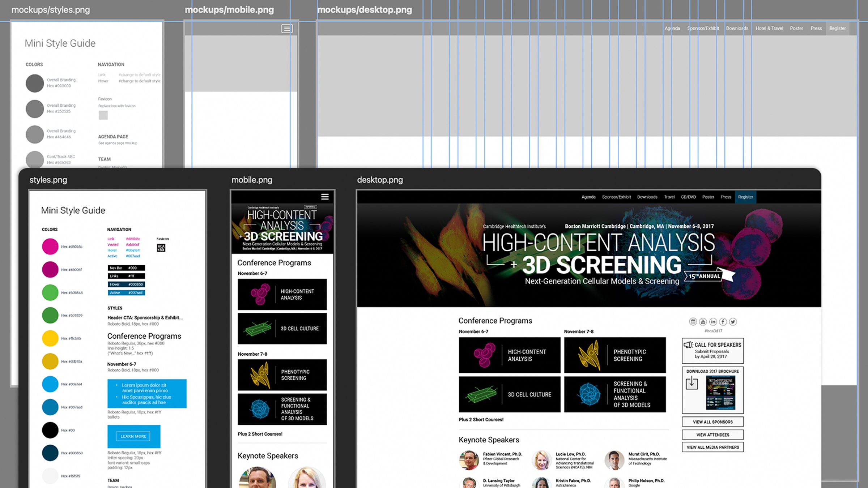Image resolution: width=868 pixels, height=488 pixels.
Task: Click the #3c9339 dark green swatch
Action: (x=50, y=315)
